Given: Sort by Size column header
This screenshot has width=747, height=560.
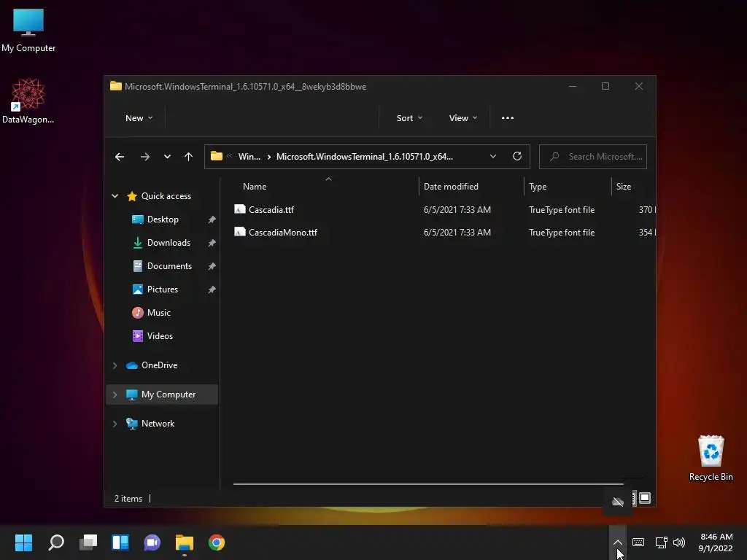Looking at the screenshot, I should (x=623, y=187).
